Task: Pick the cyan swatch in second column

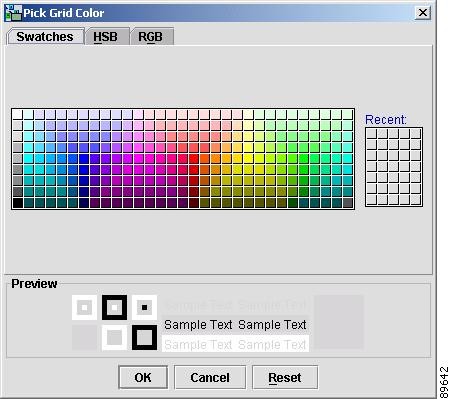Action: (29, 158)
